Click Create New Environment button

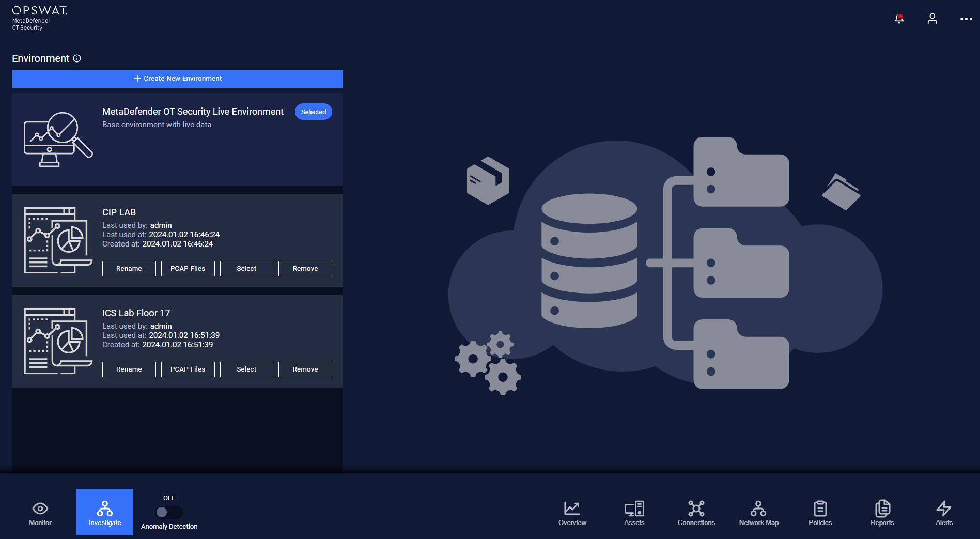pyautogui.click(x=177, y=79)
